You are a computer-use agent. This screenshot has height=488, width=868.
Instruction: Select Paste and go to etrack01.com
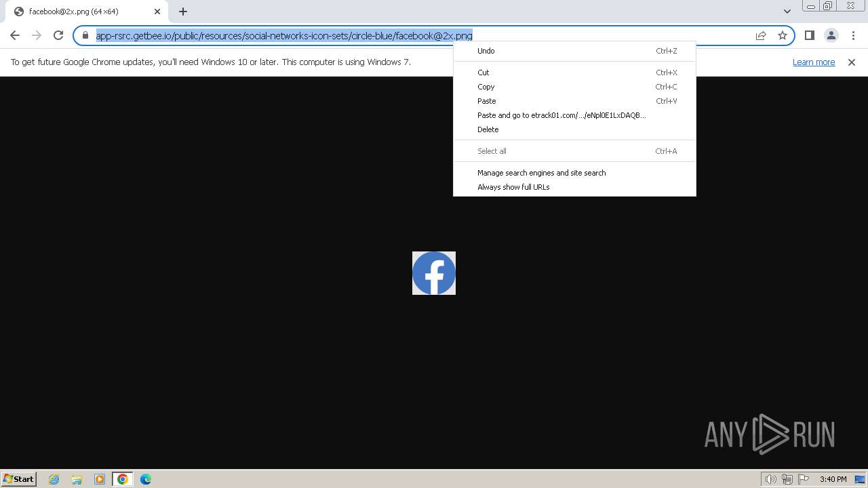click(x=574, y=115)
